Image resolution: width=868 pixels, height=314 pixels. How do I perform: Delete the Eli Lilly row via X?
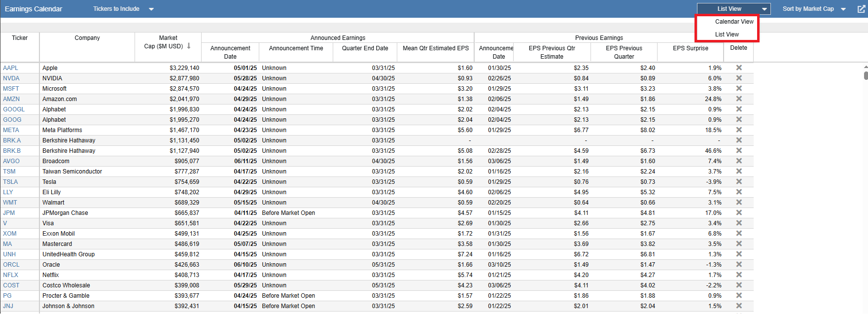pyautogui.click(x=739, y=192)
